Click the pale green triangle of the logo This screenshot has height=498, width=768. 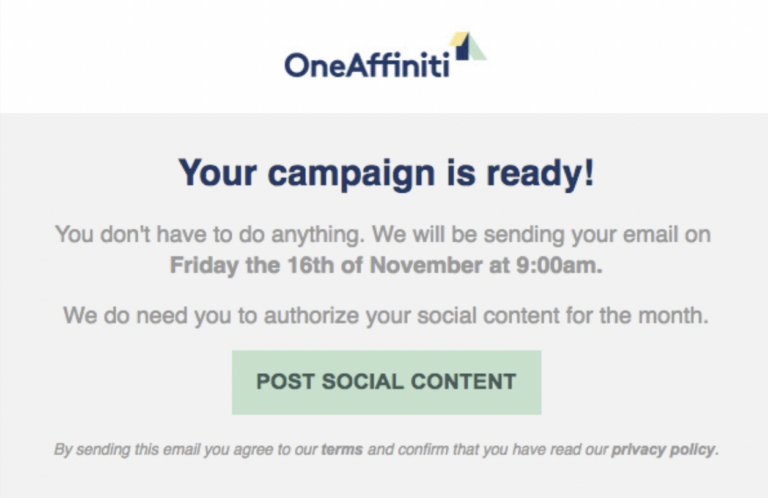(478, 49)
